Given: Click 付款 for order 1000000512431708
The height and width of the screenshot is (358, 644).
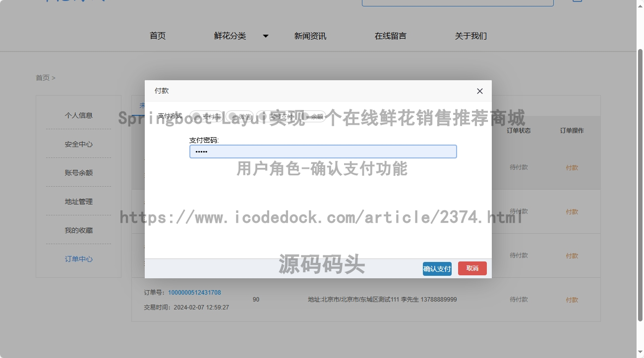Looking at the screenshot, I should (572, 300).
